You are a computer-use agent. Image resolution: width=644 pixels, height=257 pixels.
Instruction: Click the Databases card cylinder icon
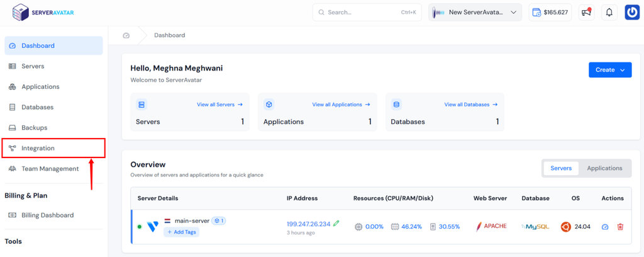pos(396,105)
